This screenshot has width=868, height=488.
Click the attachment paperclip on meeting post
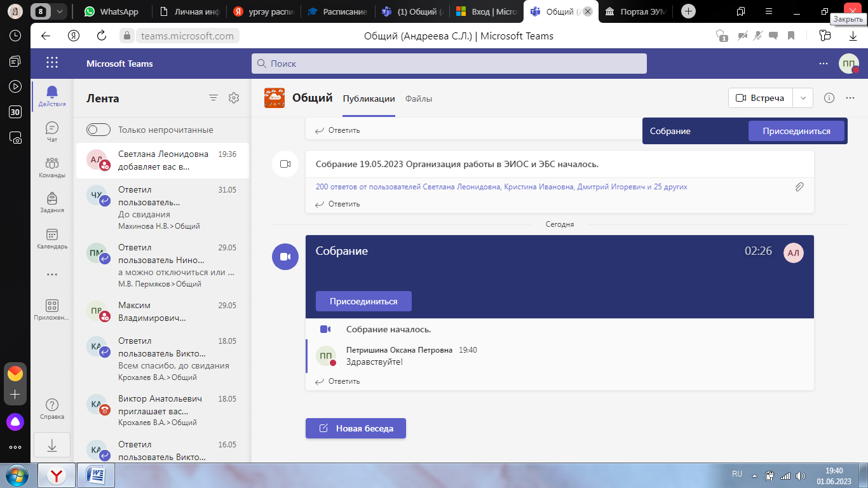(x=799, y=187)
